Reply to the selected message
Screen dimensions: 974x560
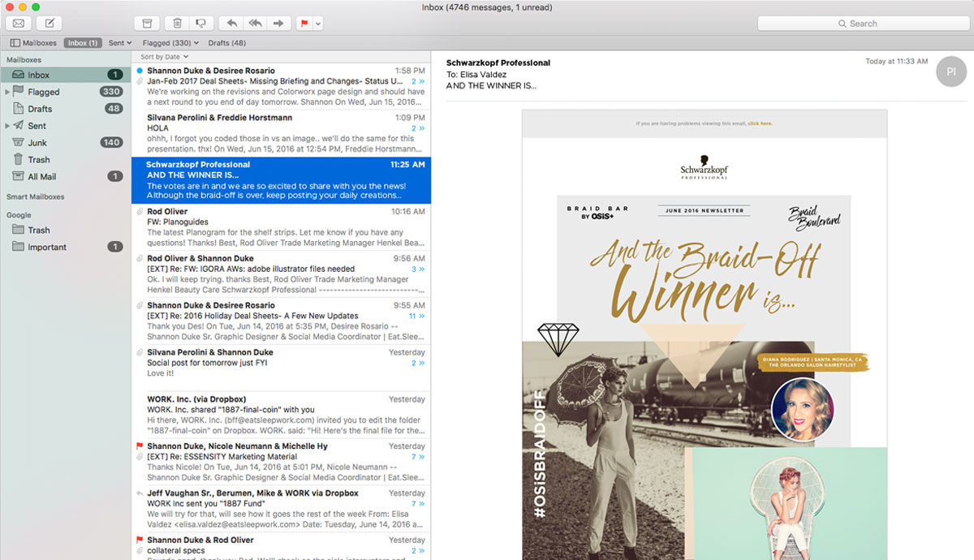(232, 24)
